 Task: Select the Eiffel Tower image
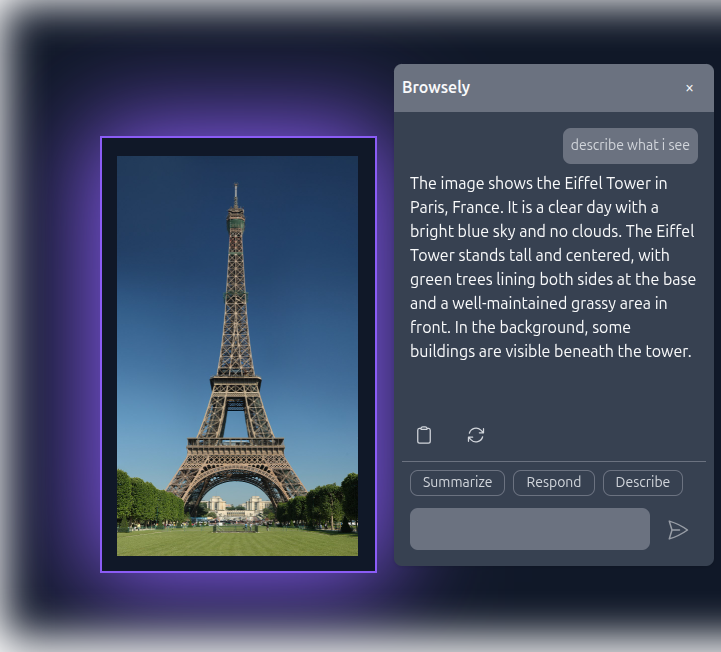click(237, 355)
